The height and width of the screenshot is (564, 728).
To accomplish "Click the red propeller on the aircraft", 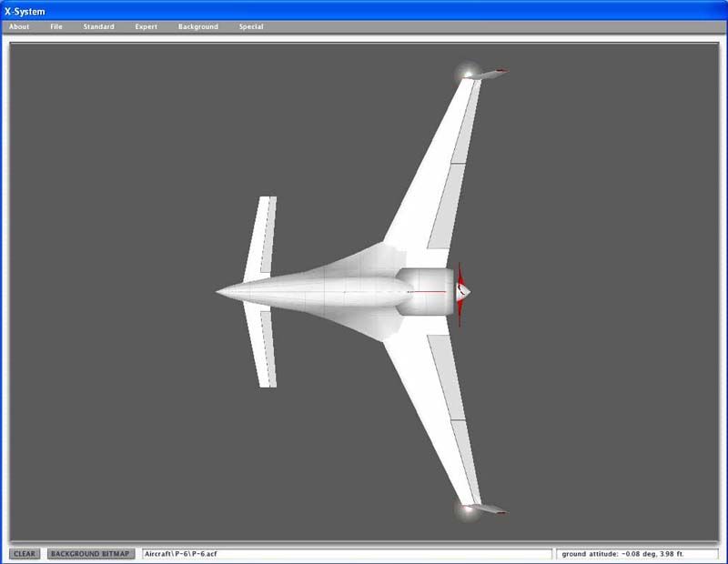I will 460,293.
